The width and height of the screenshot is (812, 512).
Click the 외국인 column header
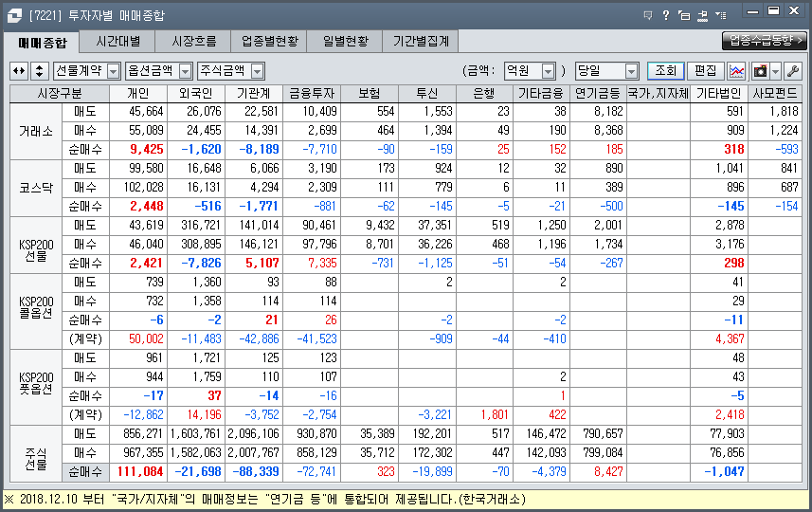pyautogui.click(x=196, y=93)
